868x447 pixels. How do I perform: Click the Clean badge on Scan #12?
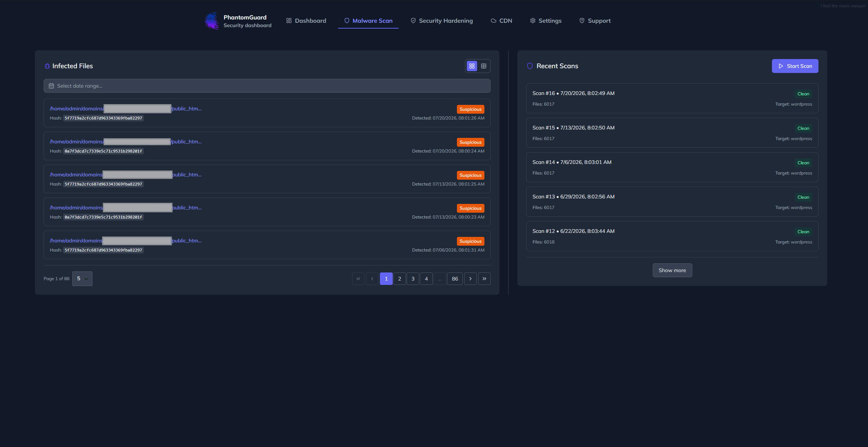[803, 232]
